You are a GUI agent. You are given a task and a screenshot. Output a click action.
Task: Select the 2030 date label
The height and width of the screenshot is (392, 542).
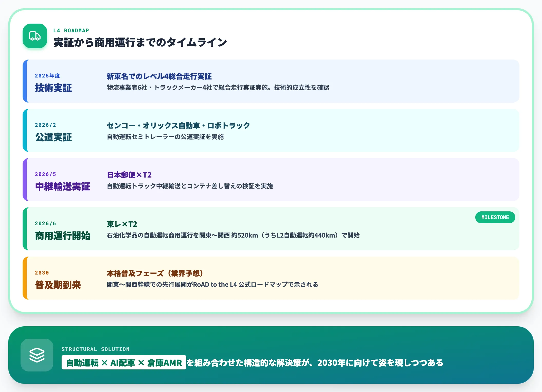pyautogui.click(x=42, y=273)
